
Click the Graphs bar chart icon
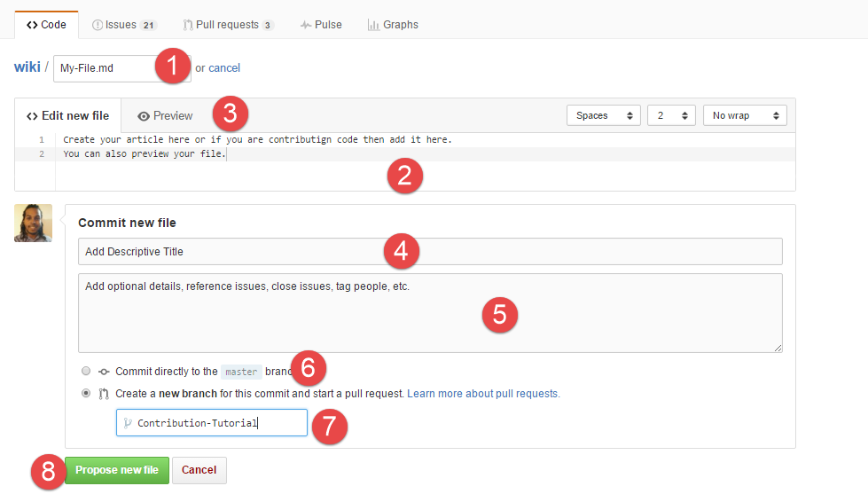[373, 25]
